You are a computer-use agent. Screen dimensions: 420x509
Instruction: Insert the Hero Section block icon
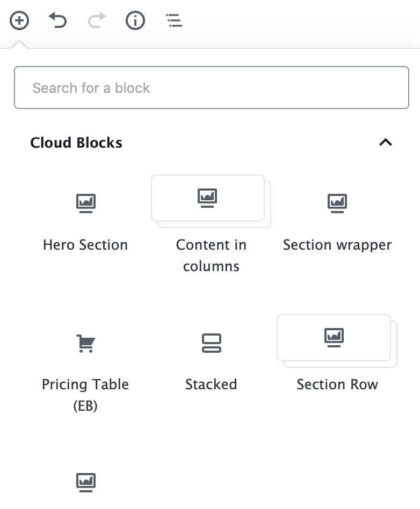coord(86,203)
